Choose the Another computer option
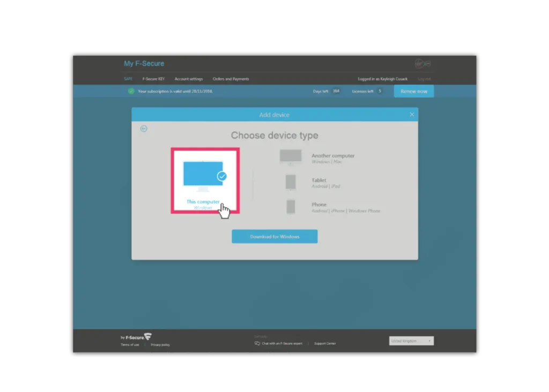Viewport: 549px width, 392px height. [x=317, y=157]
